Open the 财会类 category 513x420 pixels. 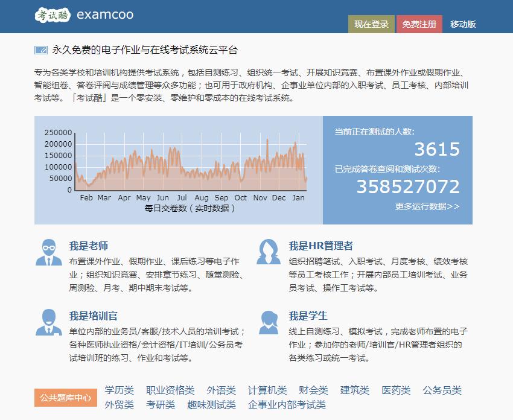(x=313, y=390)
